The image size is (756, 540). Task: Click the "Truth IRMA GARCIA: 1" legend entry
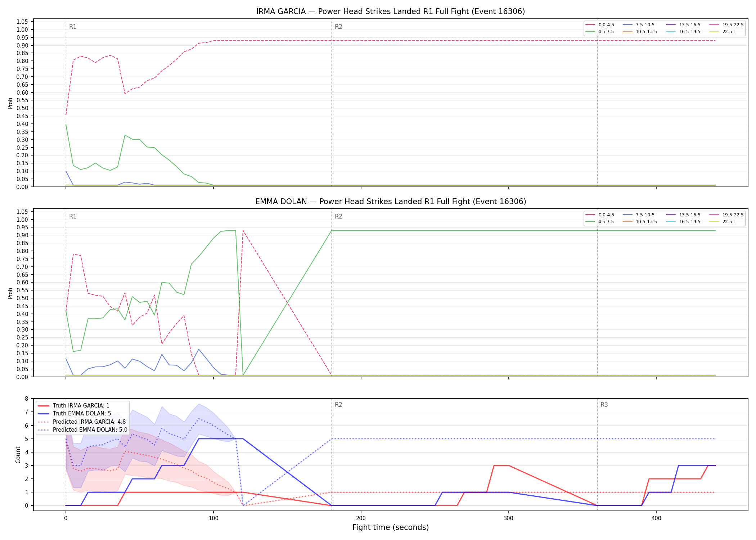point(74,406)
